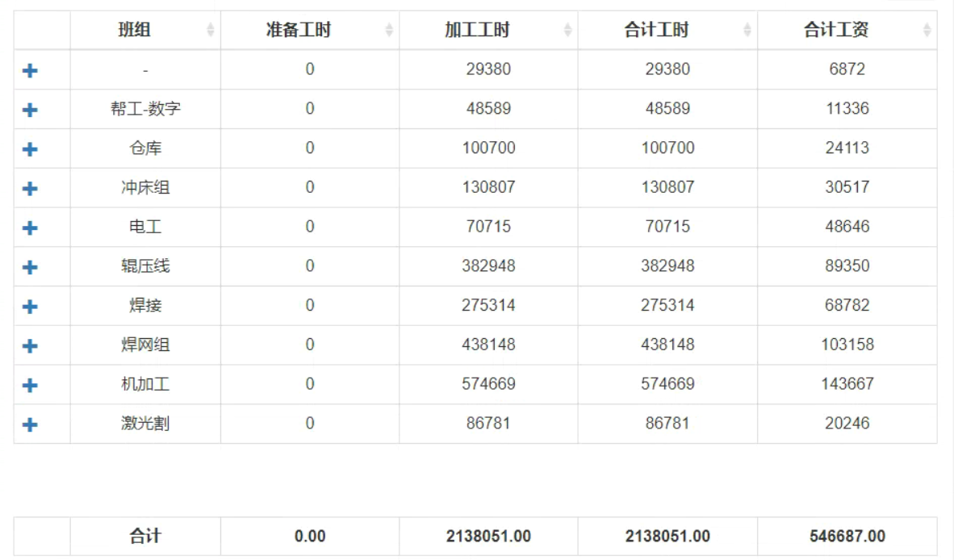Click plus icon beside 机加工 row

click(x=30, y=386)
